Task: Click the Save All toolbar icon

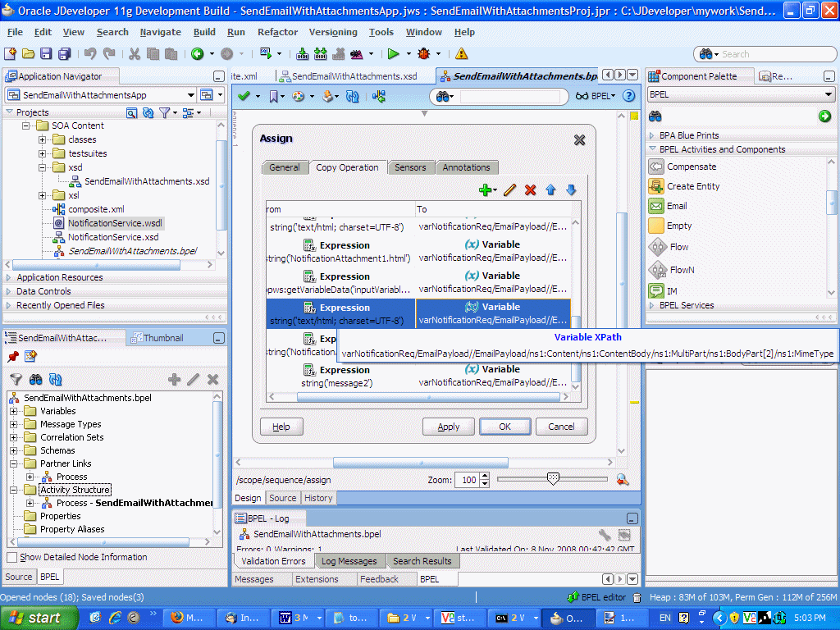Action: click(x=64, y=53)
